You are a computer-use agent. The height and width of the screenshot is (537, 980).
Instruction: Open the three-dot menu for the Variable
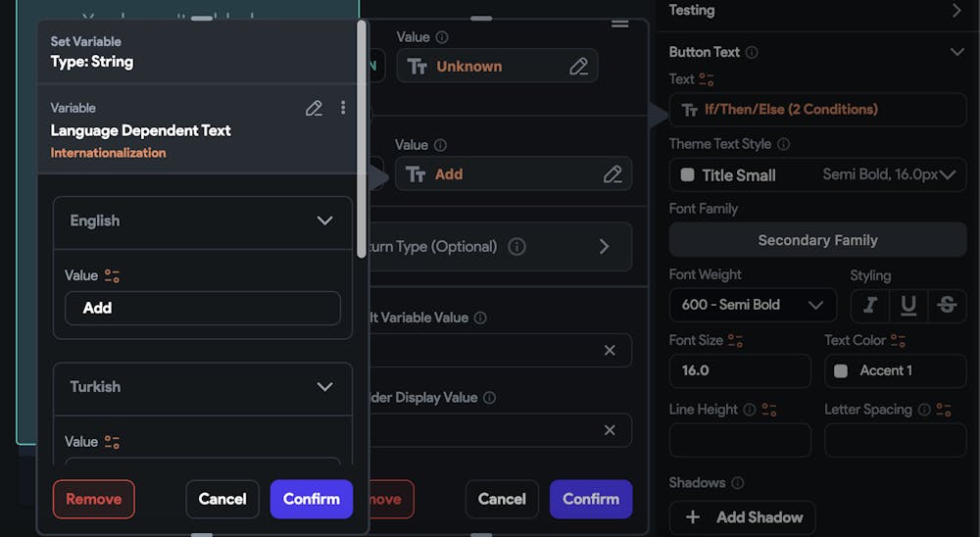point(343,108)
